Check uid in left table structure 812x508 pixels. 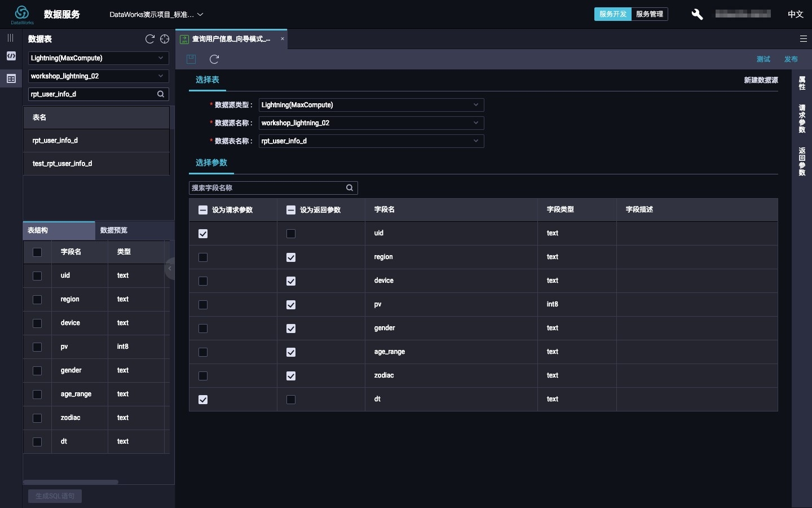(x=37, y=276)
